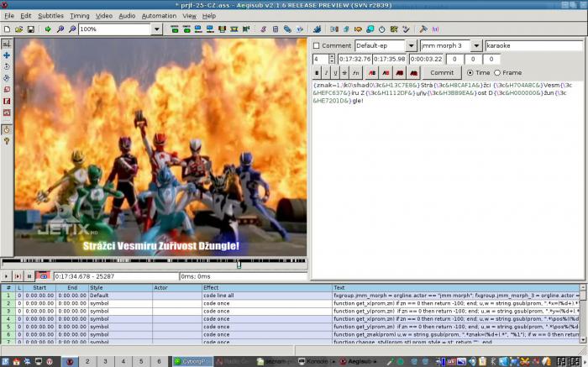This screenshot has width=588, height=367.
Task: Open Options with the wrench icon
Action: (x=423, y=29)
